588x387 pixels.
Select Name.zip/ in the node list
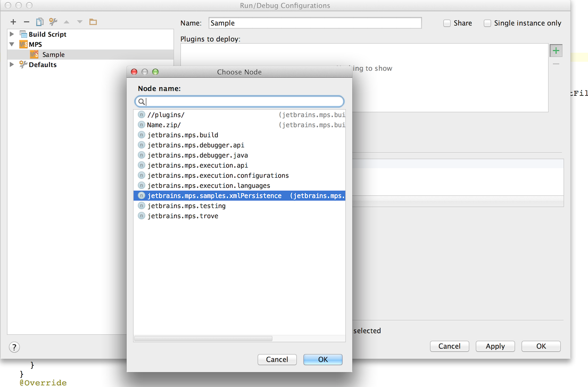(x=239, y=125)
